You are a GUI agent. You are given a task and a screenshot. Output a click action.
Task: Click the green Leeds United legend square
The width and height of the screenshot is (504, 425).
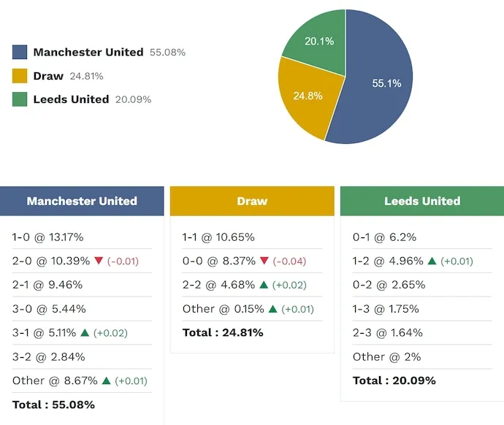tap(20, 99)
